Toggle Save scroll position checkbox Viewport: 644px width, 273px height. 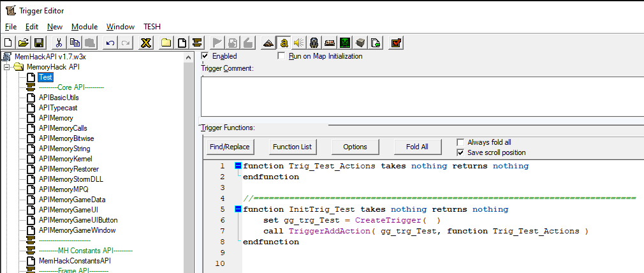[460, 152]
